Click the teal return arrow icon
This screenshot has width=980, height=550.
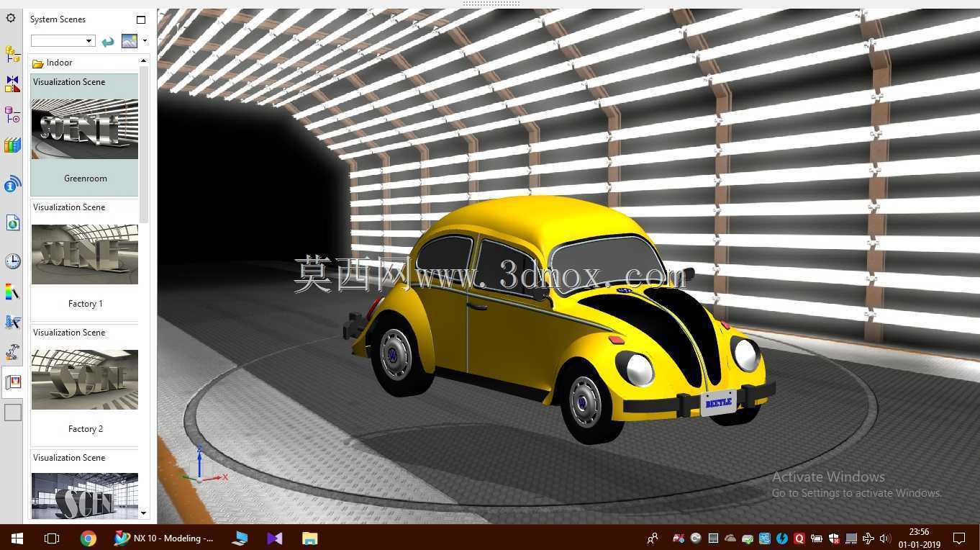coord(108,41)
